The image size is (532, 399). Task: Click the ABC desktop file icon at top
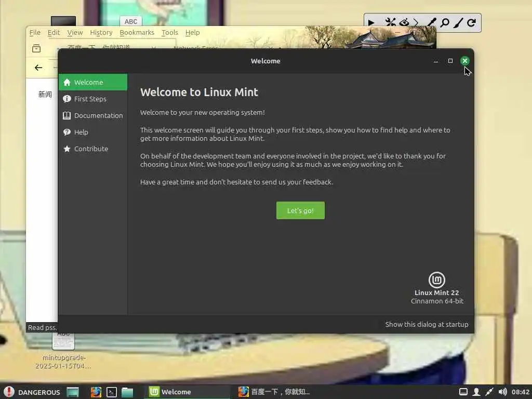click(130, 21)
